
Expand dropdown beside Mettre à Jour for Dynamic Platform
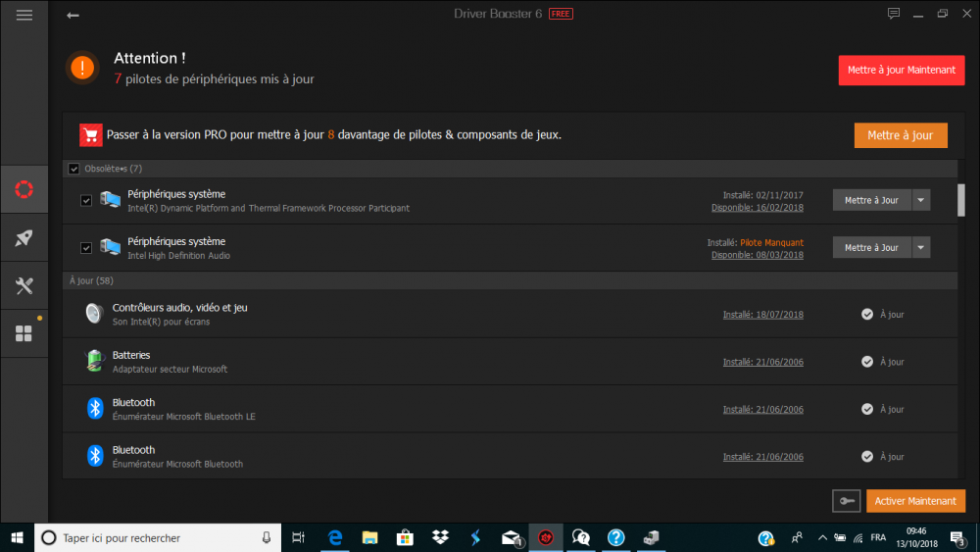click(x=920, y=200)
